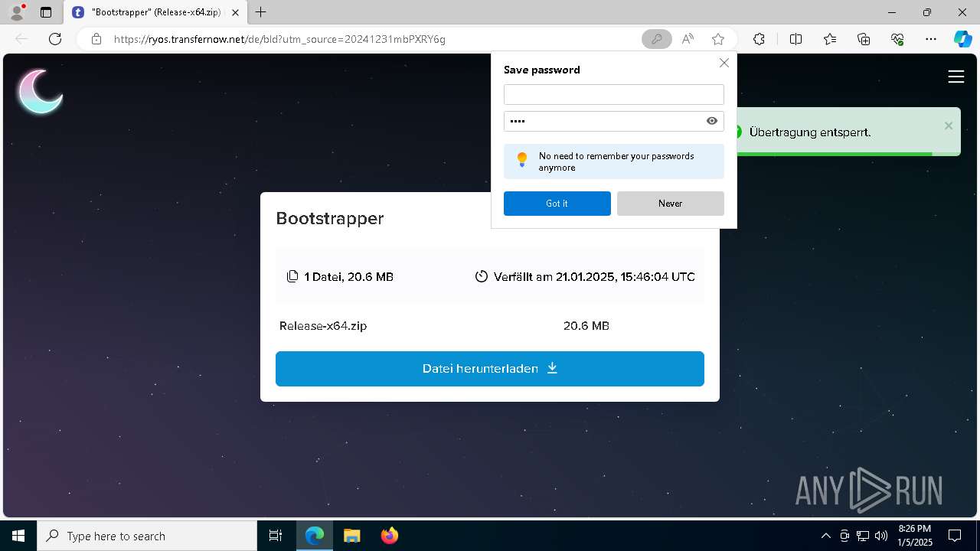Open volume control in system tray
The width and height of the screenshot is (980, 551).
(881, 536)
